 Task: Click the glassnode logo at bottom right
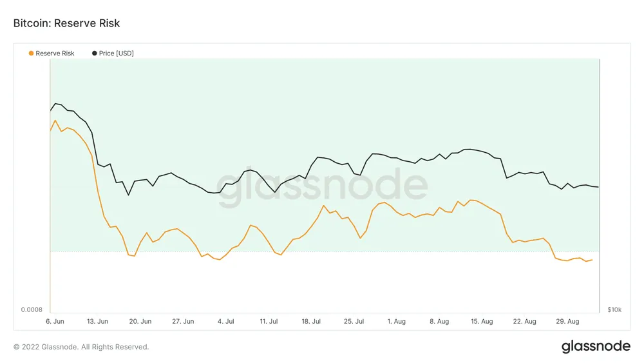(x=596, y=346)
